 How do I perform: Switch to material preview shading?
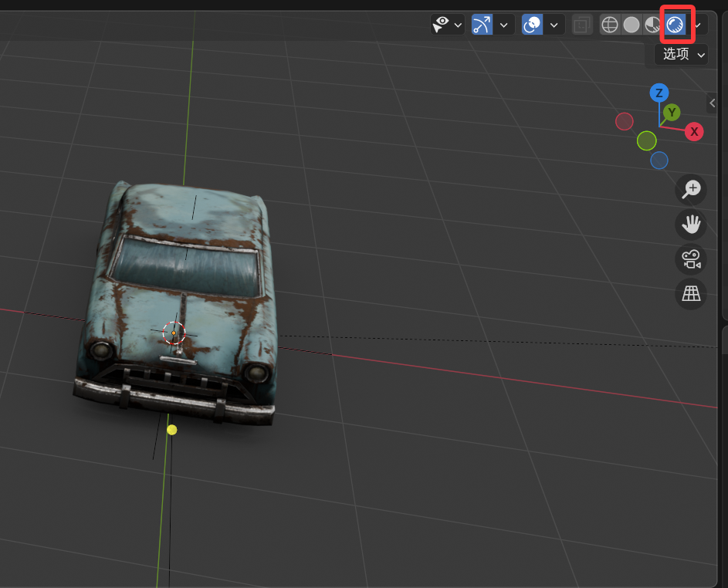(653, 25)
